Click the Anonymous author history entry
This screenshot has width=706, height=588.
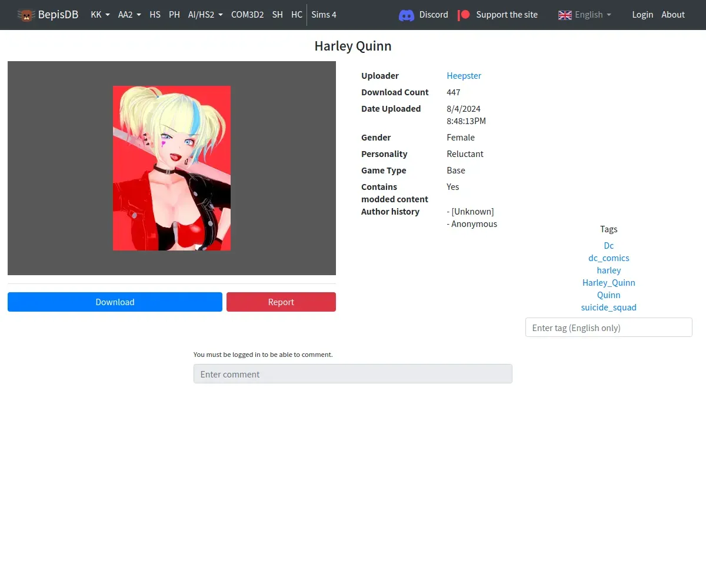(x=472, y=224)
